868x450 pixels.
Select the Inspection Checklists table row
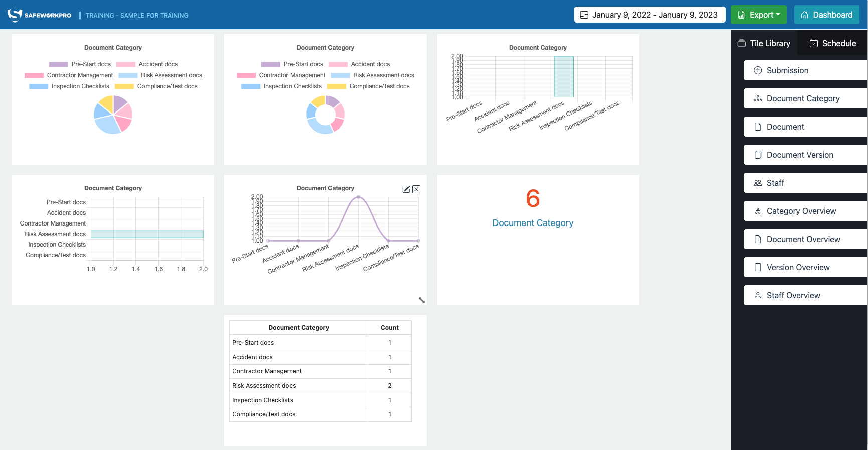tap(321, 400)
